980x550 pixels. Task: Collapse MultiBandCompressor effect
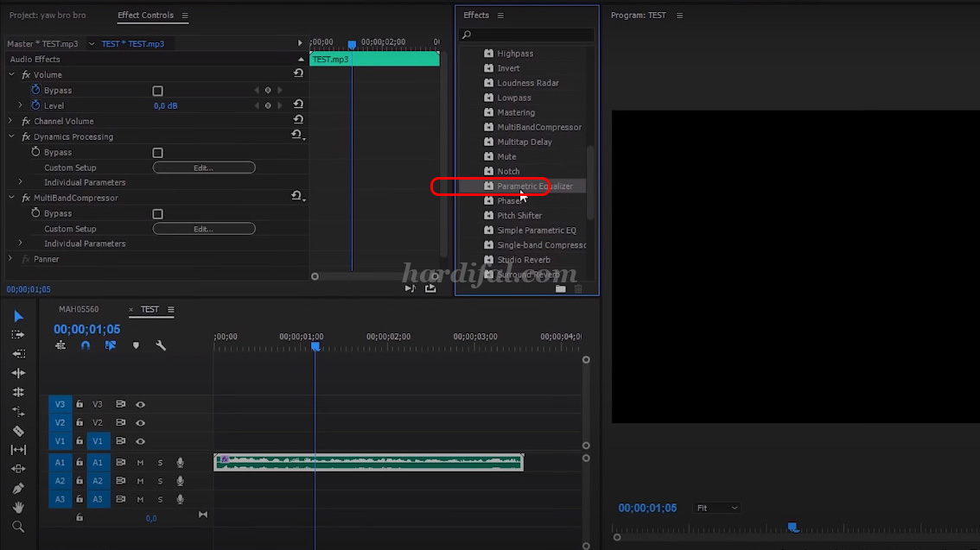pyautogui.click(x=11, y=197)
